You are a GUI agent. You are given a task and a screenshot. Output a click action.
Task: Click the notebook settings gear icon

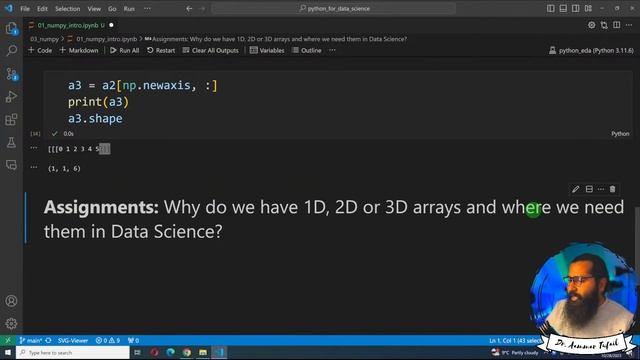tap(591, 25)
